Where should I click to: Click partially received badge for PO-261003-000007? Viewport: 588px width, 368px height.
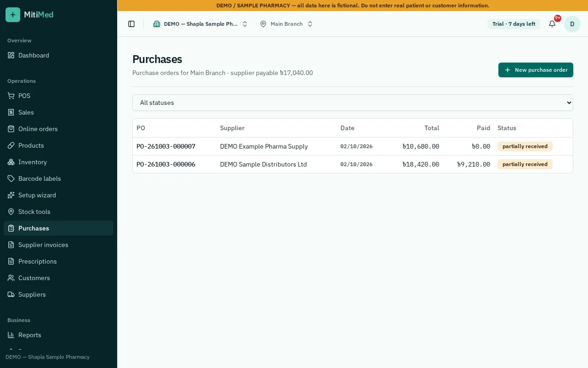(525, 146)
